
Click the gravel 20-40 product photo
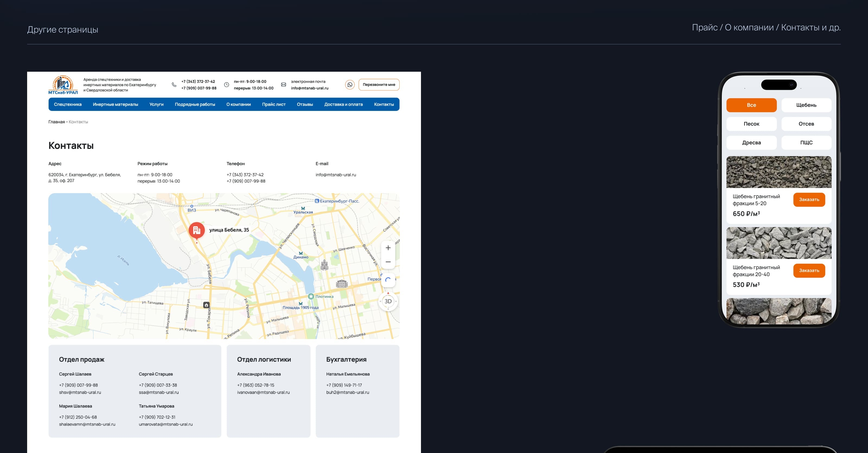(778, 243)
